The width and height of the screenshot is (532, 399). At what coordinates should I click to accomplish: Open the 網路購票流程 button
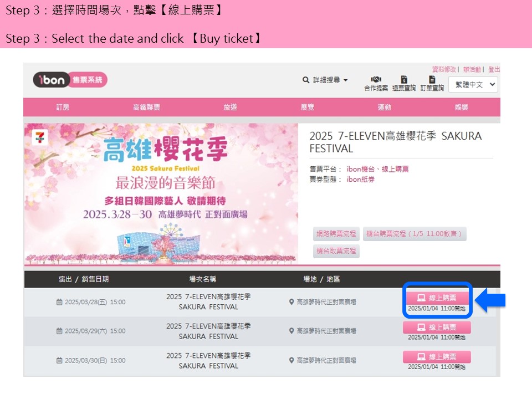(336, 234)
